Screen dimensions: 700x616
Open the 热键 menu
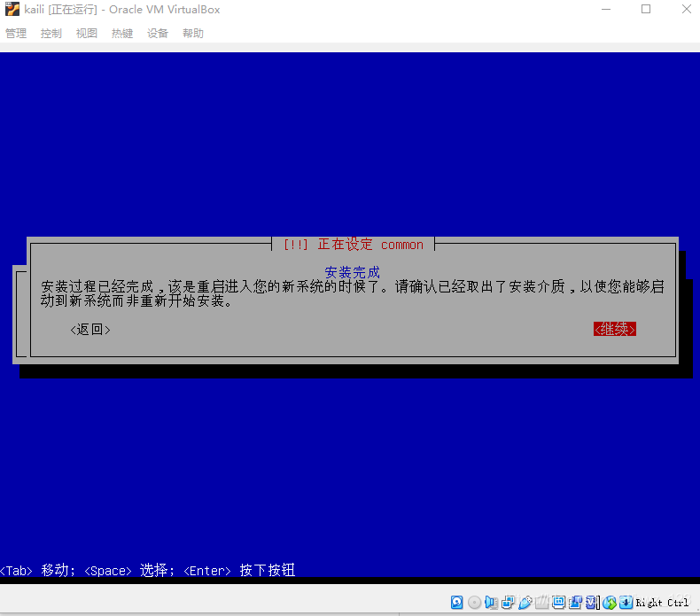(x=122, y=34)
